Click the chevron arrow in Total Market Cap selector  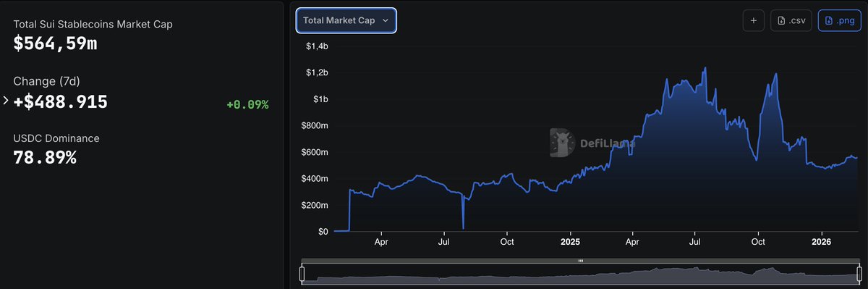(x=386, y=21)
